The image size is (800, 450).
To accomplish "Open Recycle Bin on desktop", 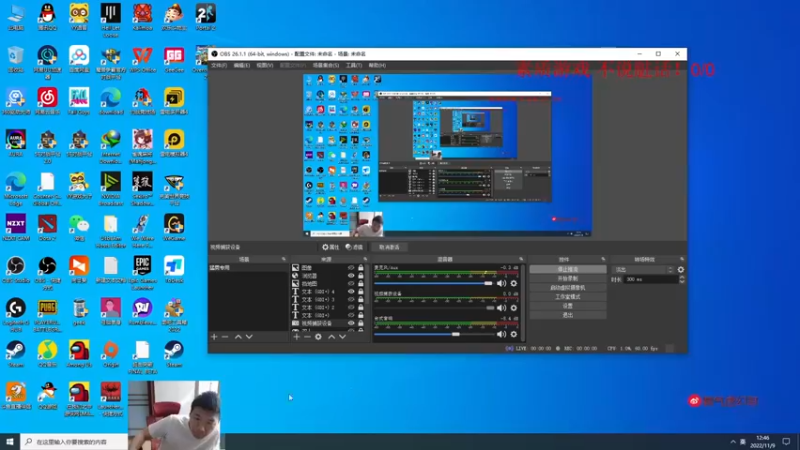I will pyautogui.click(x=16, y=59).
